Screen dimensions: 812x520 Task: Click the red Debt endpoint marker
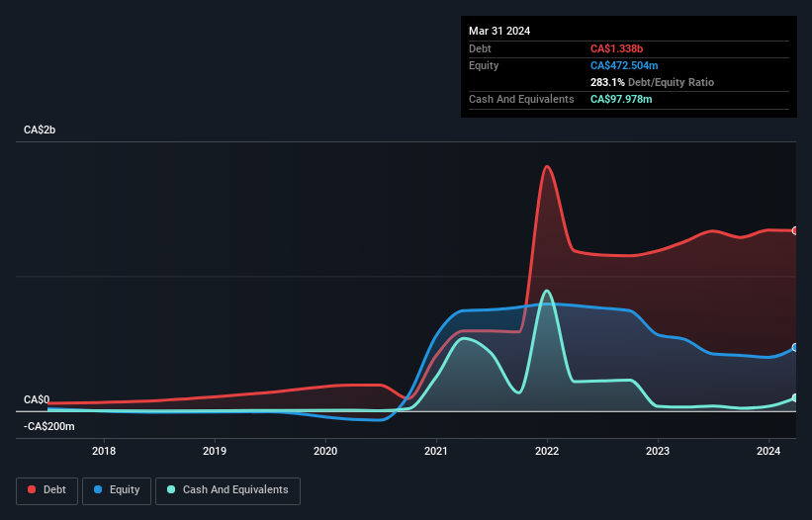tap(795, 230)
